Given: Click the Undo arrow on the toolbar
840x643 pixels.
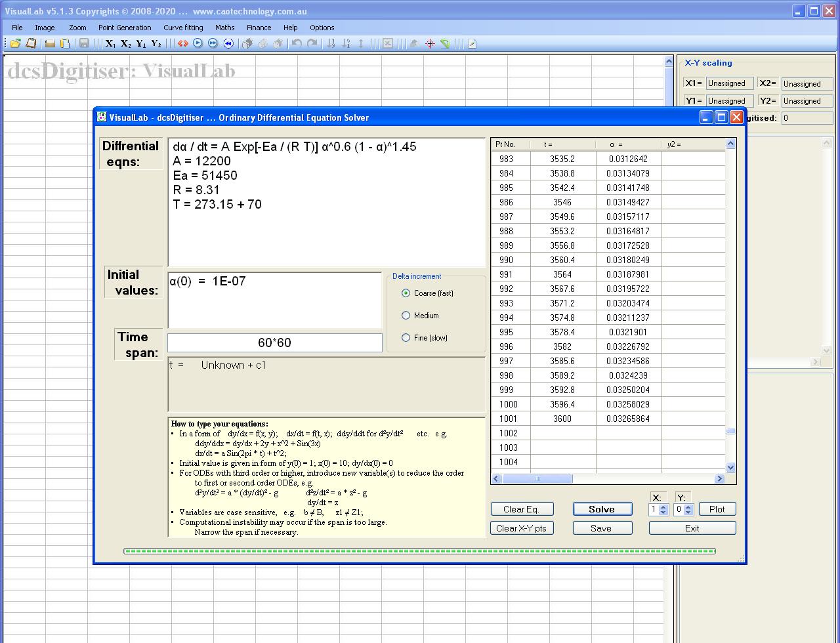Looking at the screenshot, I should click(297, 43).
